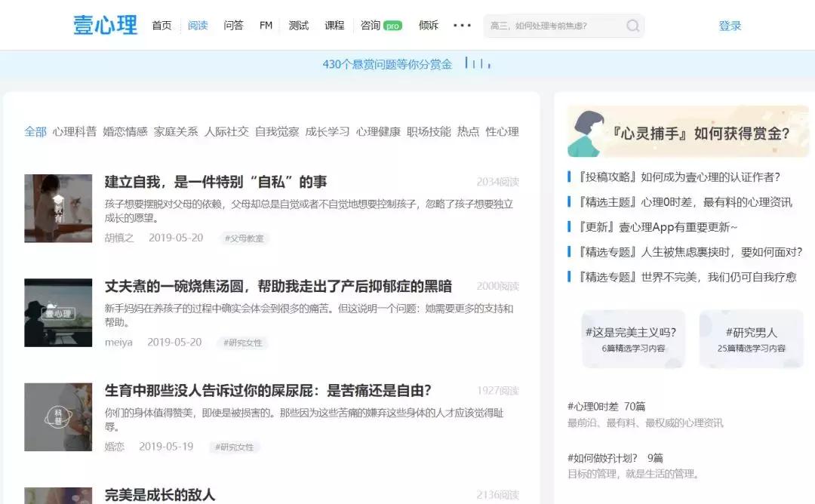Select the 全部 category filter
This screenshot has width=815, height=504.
tap(34, 131)
